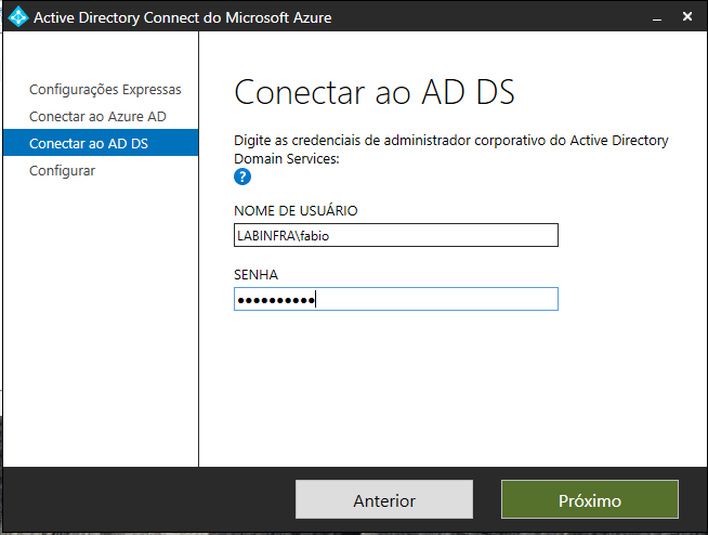Viewport: 708px width, 535px height.
Task: Click the green Próximo button
Action: 590,499
